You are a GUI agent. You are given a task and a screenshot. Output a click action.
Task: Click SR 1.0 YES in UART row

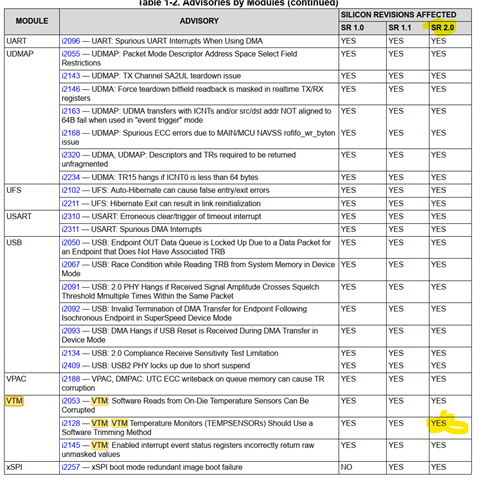348,41
